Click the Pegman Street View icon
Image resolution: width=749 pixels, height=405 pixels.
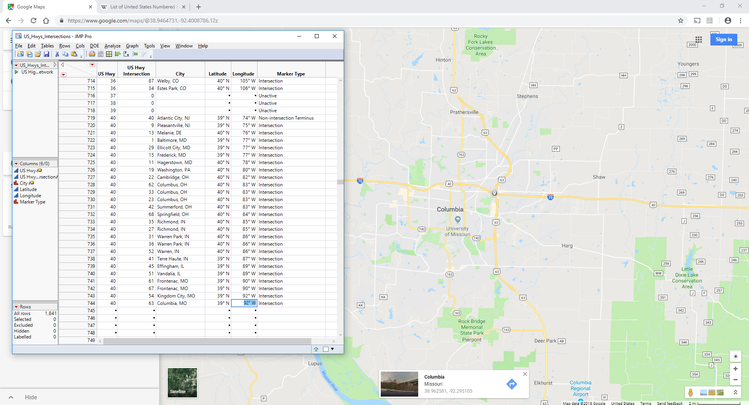pos(691,392)
